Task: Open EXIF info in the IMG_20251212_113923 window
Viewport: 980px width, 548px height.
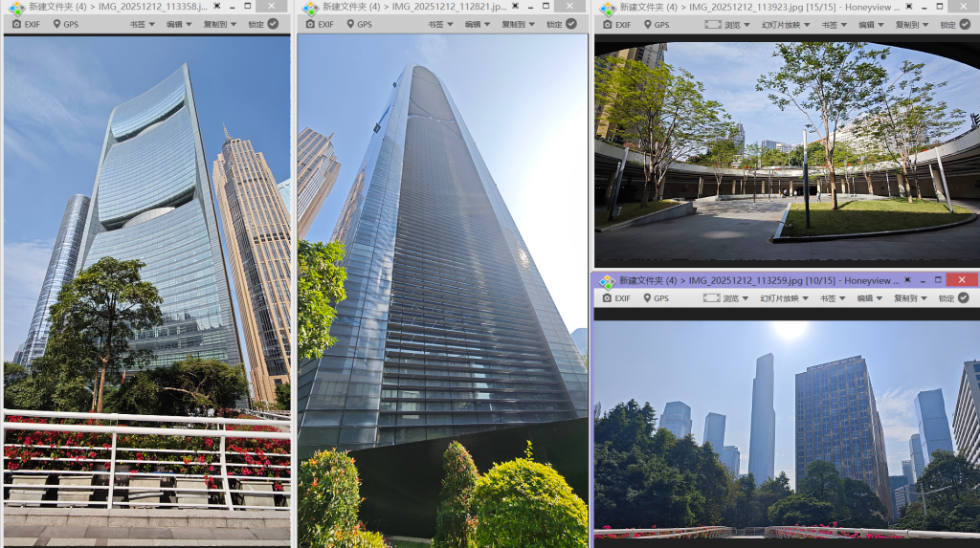Action: [615, 25]
